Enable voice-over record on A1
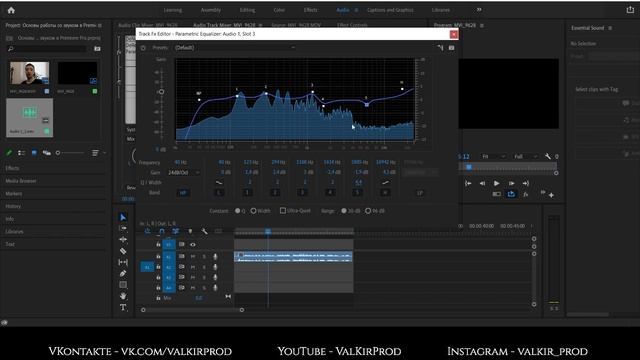Screen dimensions: 640x360 tap(215, 256)
